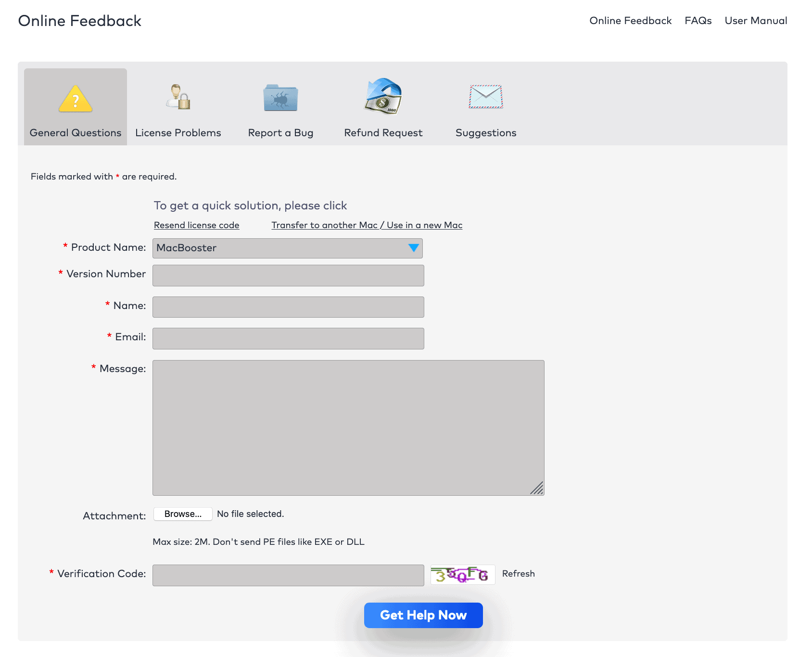This screenshot has width=812, height=657.
Task: Select the General Questions warning icon
Action: tap(75, 98)
